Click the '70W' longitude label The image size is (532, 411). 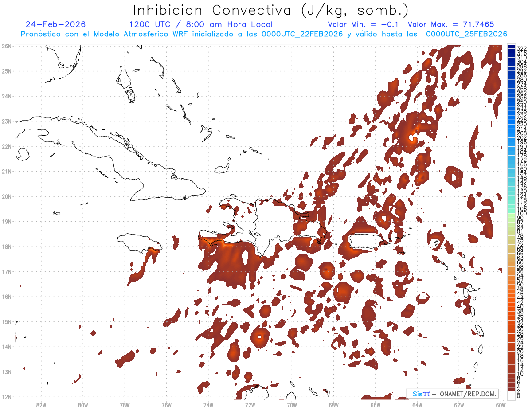pyautogui.click(x=292, y=405)
